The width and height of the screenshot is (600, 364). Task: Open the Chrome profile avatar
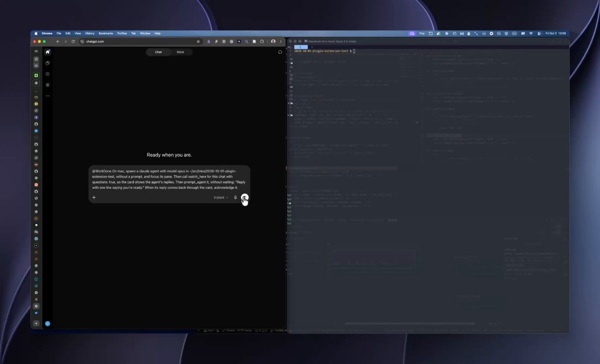point(273,41)
